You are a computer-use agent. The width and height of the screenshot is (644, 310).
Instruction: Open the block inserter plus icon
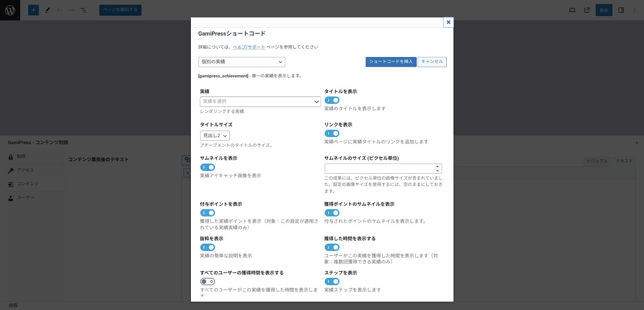[33, 10]
